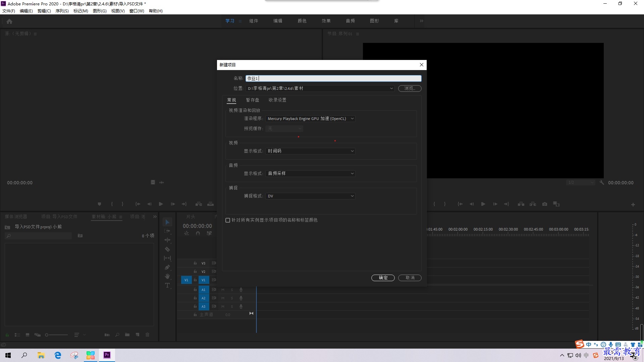The width and height of the screenshot is (644, 362).
Task: Click New Bin icon in Project panel
Action: (x=127, y=335)
